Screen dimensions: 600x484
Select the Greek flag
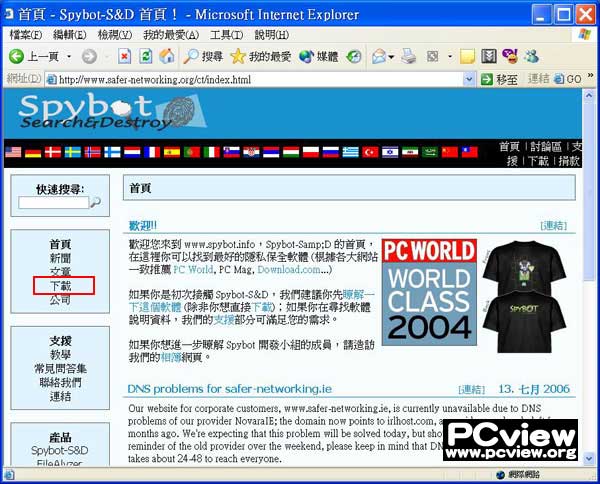pyautogui.click(x=351, y=152)
